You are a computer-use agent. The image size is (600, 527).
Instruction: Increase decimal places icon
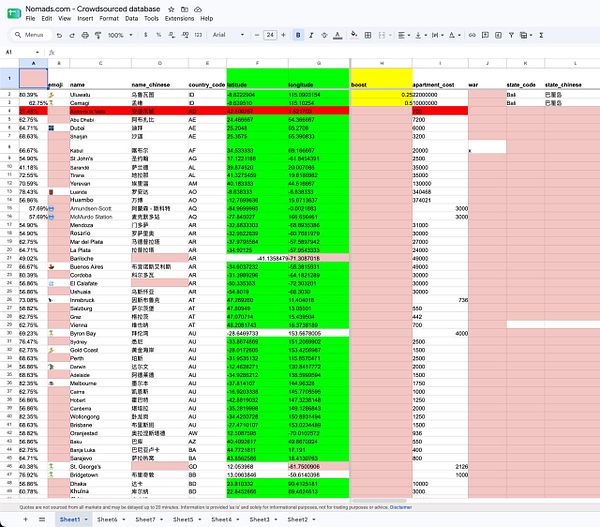(185, 35)
